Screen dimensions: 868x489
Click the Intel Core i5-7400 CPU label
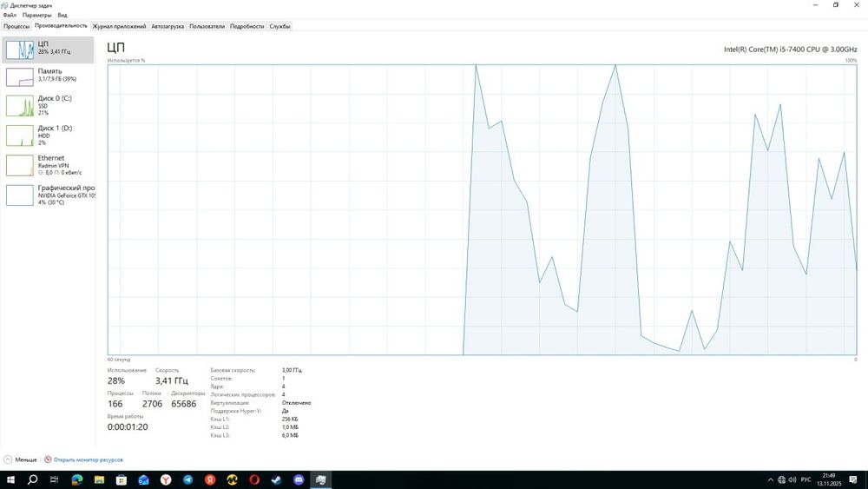tap(790, 50)
